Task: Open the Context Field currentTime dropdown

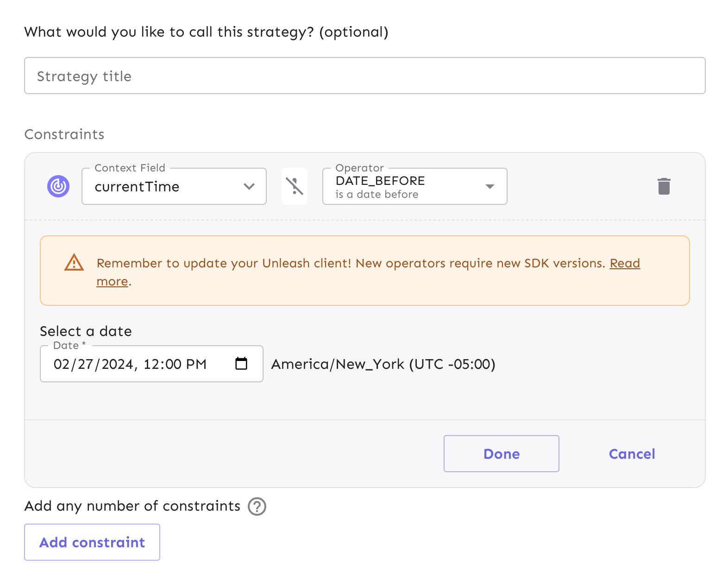Action: (174, 186)
